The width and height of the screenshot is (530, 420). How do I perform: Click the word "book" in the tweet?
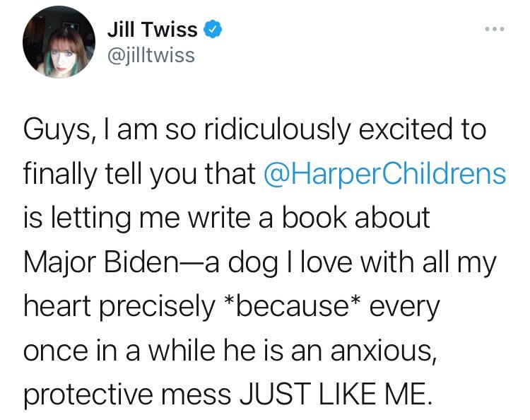(336, 218)
